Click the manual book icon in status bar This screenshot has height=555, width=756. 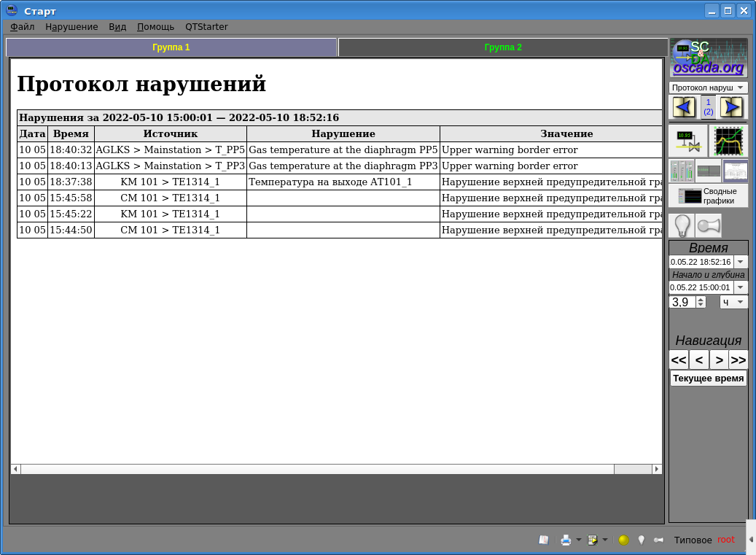[543, 540]
